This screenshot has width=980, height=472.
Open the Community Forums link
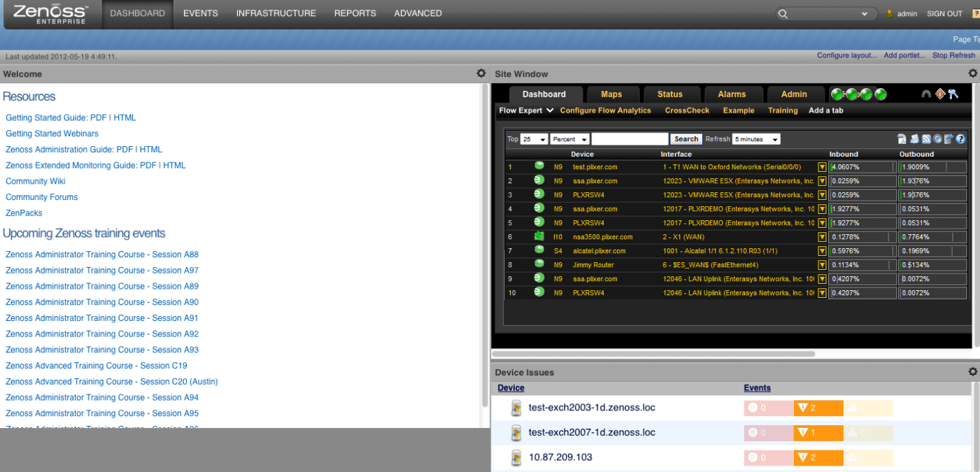[41, 197]
